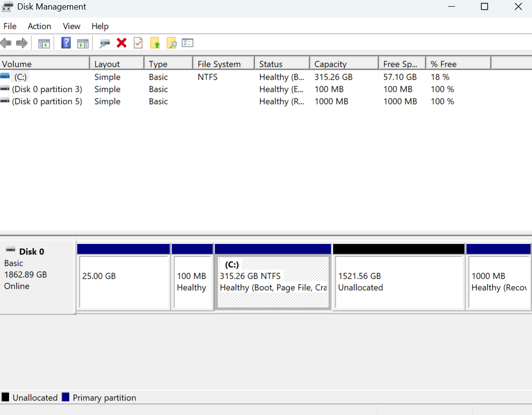Click the checkmark commit icon in toolbar

138,43
